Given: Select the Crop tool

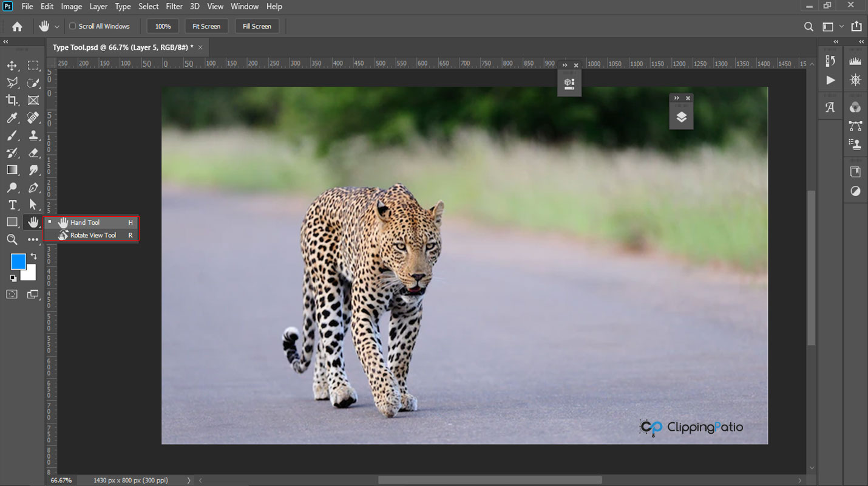Looking at the screenshot, I should point(12,100).
